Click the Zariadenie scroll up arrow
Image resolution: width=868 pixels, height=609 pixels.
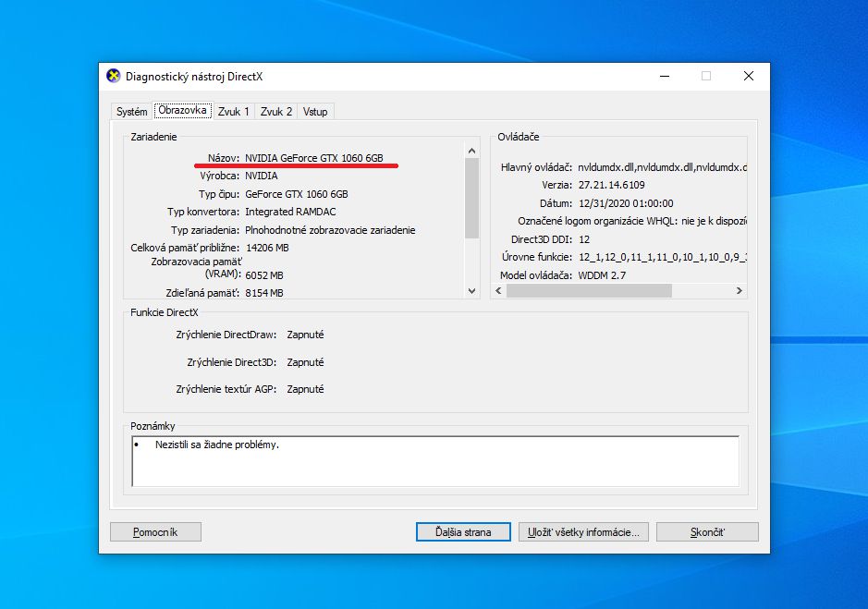(x=471, y=151)
